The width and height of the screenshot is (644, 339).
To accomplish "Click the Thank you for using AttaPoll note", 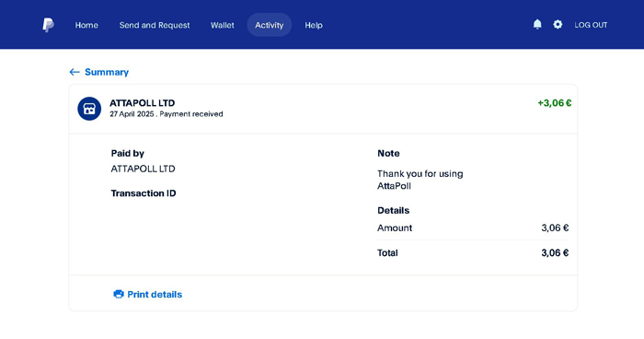I will (x=420, y=180).
